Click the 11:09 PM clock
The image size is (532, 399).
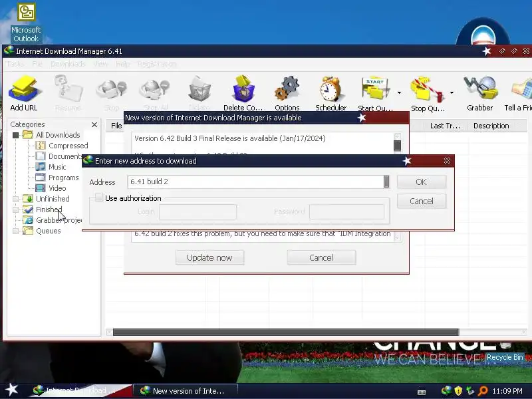[x=507, y=391]
